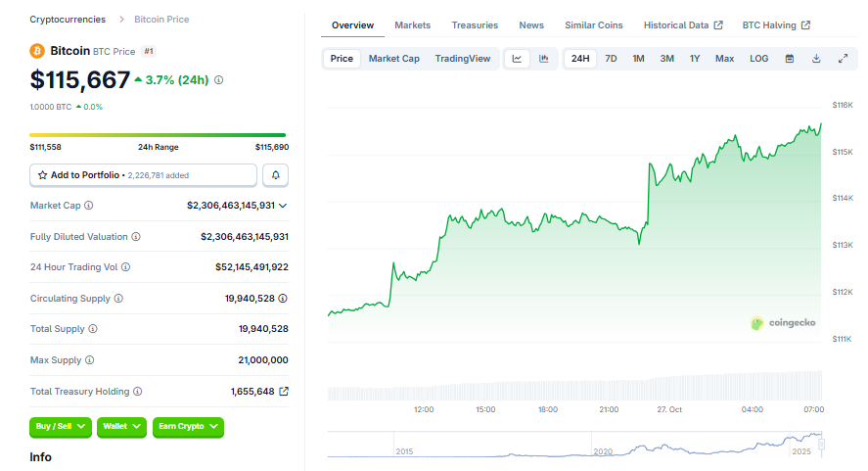The image size is (868, 471).
Task: Click the Market Cap info icon
Action: (89, 206)
